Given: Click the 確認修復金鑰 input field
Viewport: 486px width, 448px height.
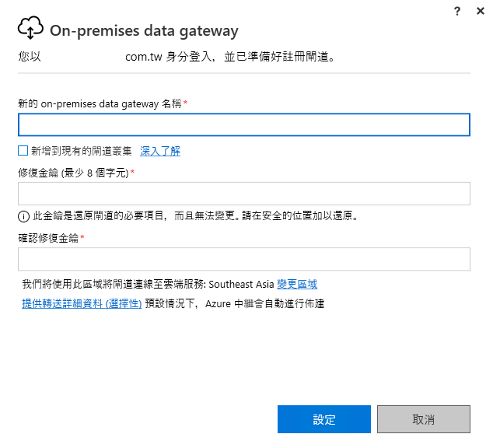Looking at the screenshot, I should [x=243, y=259].
